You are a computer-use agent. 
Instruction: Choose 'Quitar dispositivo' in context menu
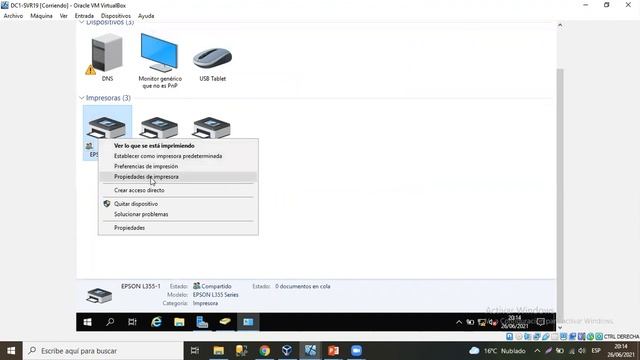click(x=178, y=204)
